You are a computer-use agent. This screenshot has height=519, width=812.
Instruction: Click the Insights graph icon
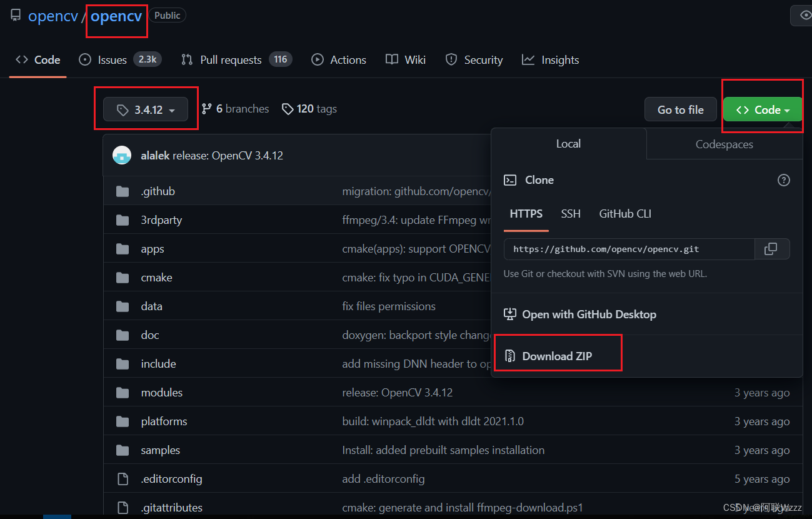[527, 59]
